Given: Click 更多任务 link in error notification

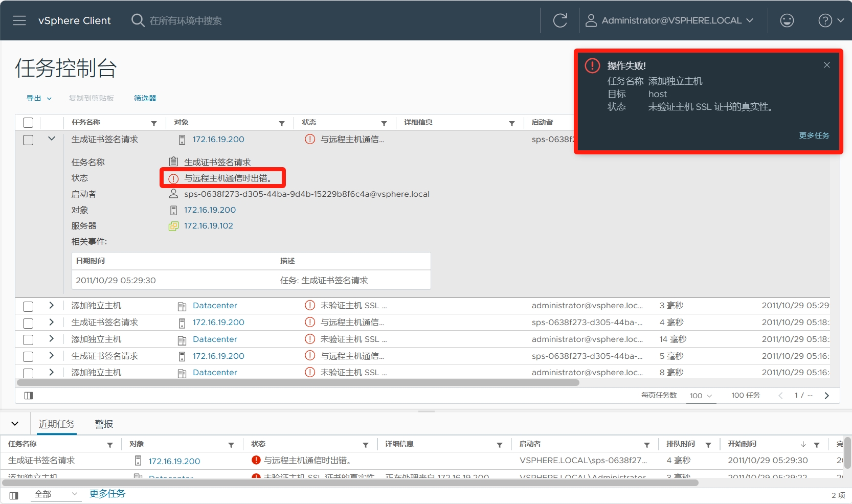Looking at the screenshot, I should pos(814,135).
